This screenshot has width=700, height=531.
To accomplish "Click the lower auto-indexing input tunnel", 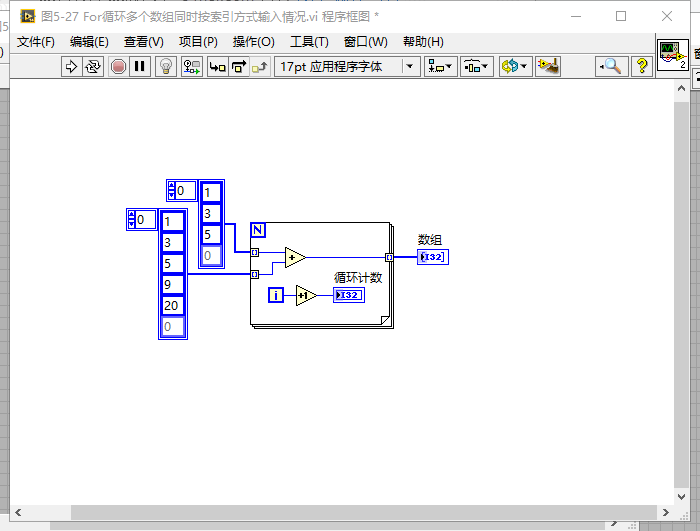I will 254,274.
